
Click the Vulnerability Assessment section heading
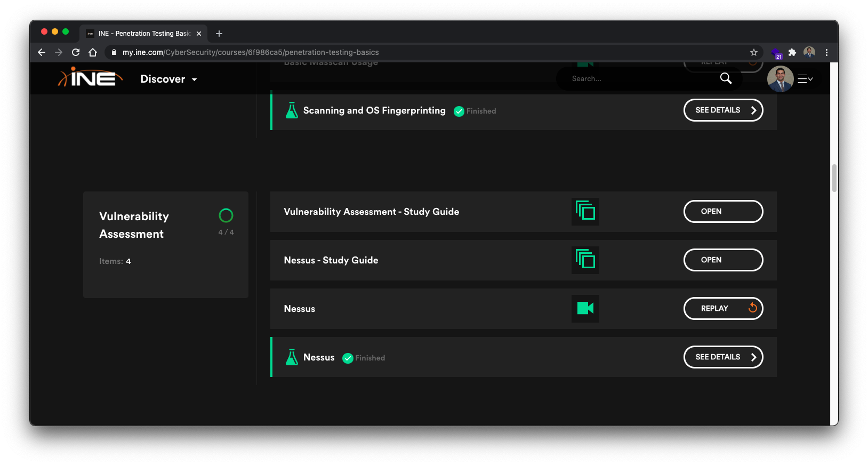[x=134, y=225]
